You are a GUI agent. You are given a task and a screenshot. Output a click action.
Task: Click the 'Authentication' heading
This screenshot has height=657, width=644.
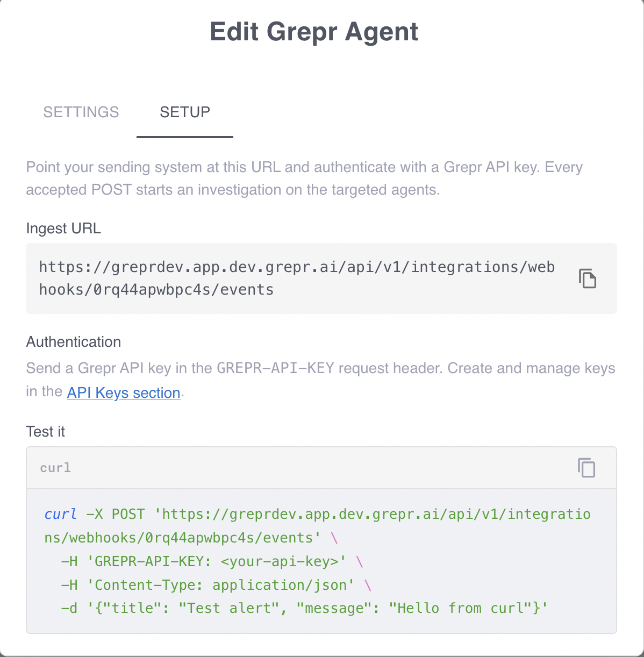[74, 342]
